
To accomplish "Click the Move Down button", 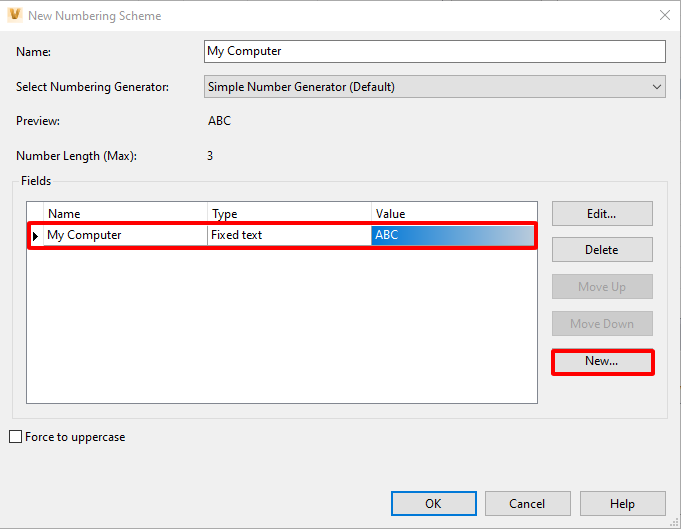I will tap(602, 324).
